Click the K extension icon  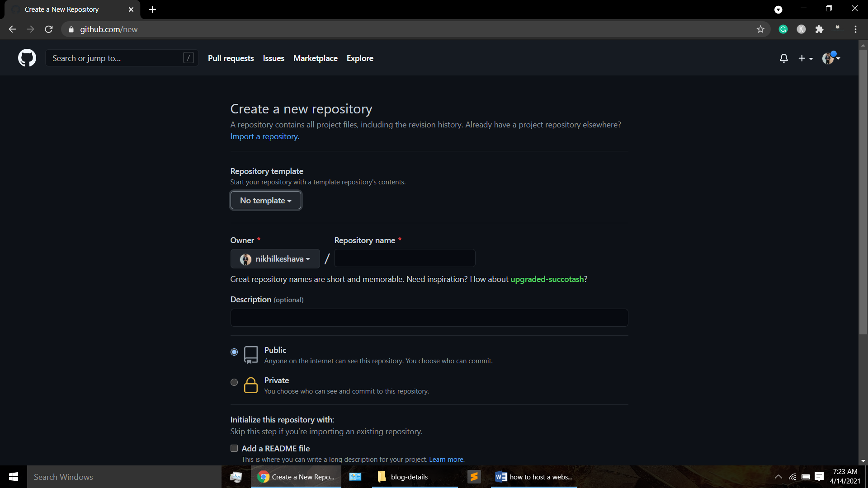(801, 29)
